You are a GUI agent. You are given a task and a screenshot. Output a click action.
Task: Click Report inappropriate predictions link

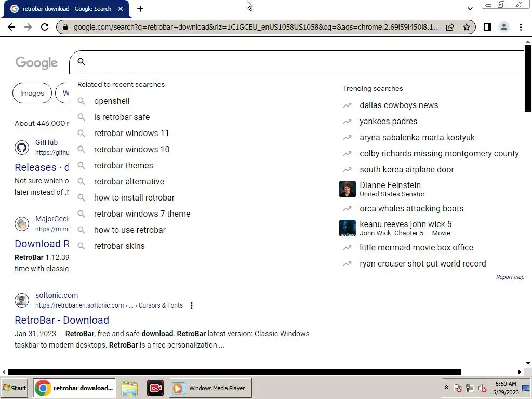point(510,277)
